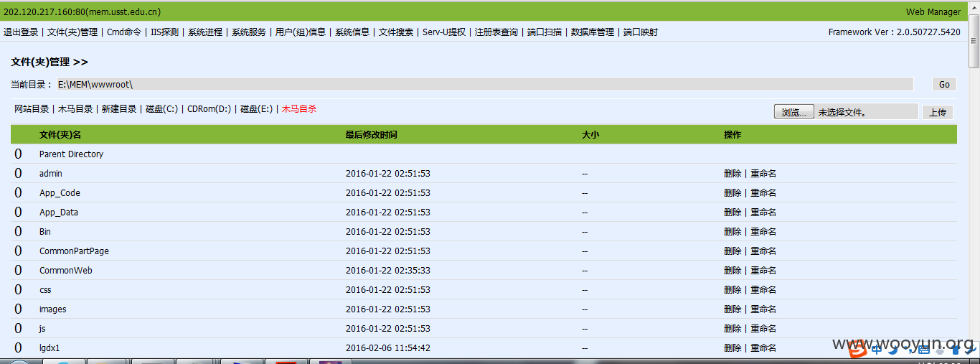This screenshot has height=364, width=980.
Task: Open the App_Data folder
Action: pos(59,213)
